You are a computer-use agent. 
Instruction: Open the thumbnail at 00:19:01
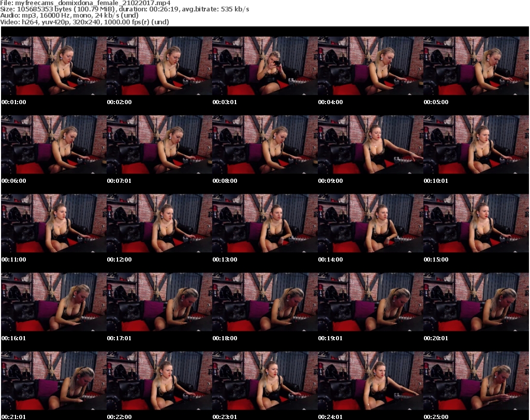370,302
